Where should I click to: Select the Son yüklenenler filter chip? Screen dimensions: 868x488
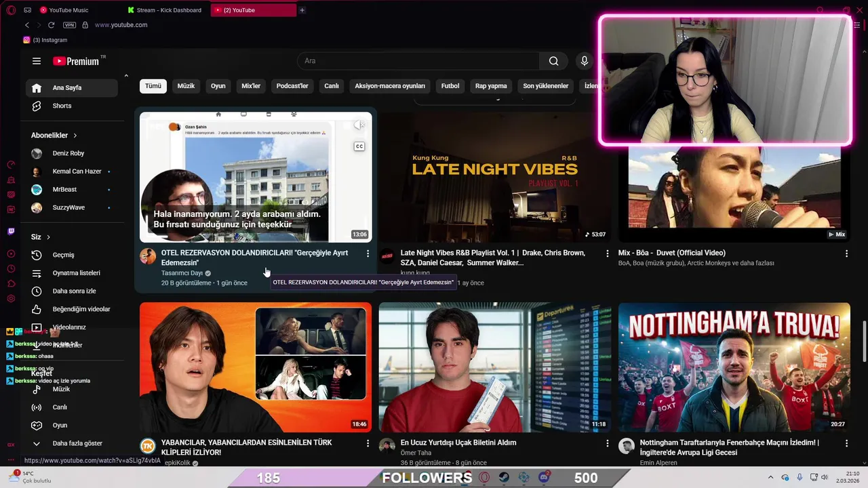pos(546,86)
